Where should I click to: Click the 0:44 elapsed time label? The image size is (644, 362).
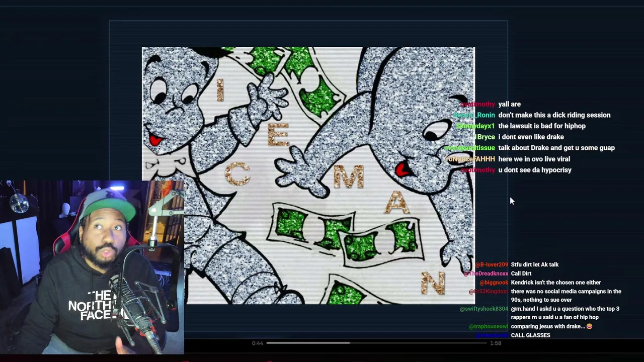[257, 343]
